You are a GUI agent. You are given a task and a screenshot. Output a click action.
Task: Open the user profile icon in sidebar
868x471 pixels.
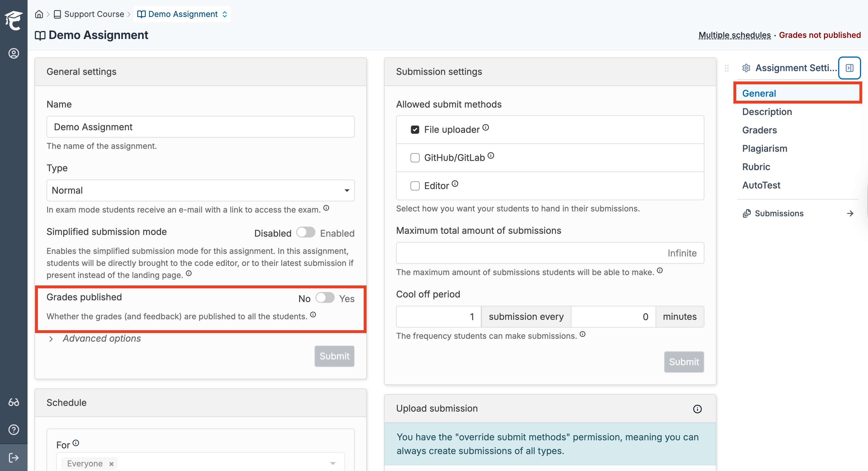point(13,53)
